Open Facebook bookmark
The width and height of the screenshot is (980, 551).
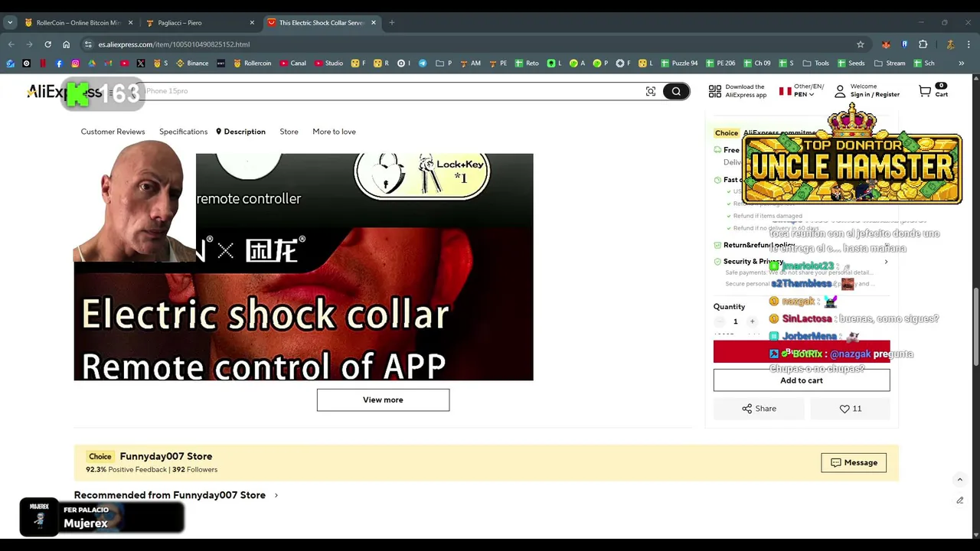click(x=59, y=64)
